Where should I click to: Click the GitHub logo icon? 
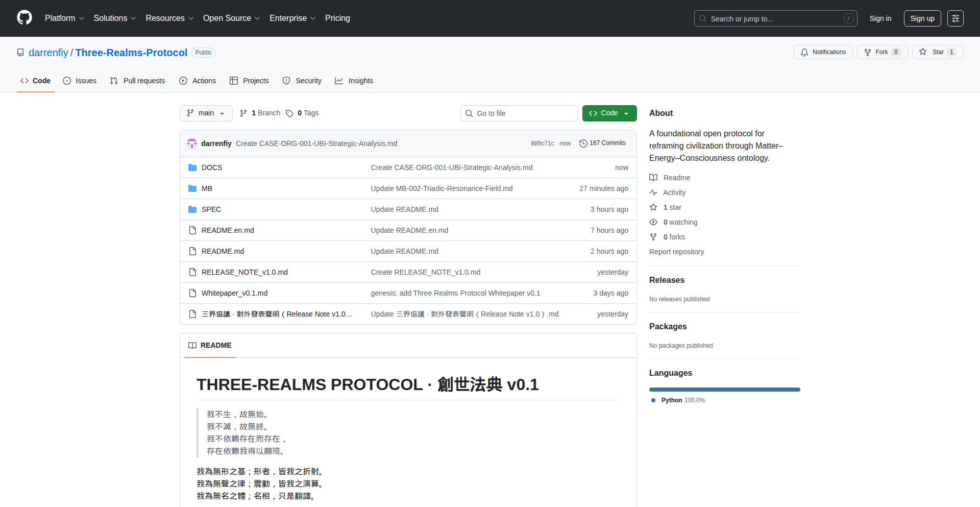click(24, 18)
